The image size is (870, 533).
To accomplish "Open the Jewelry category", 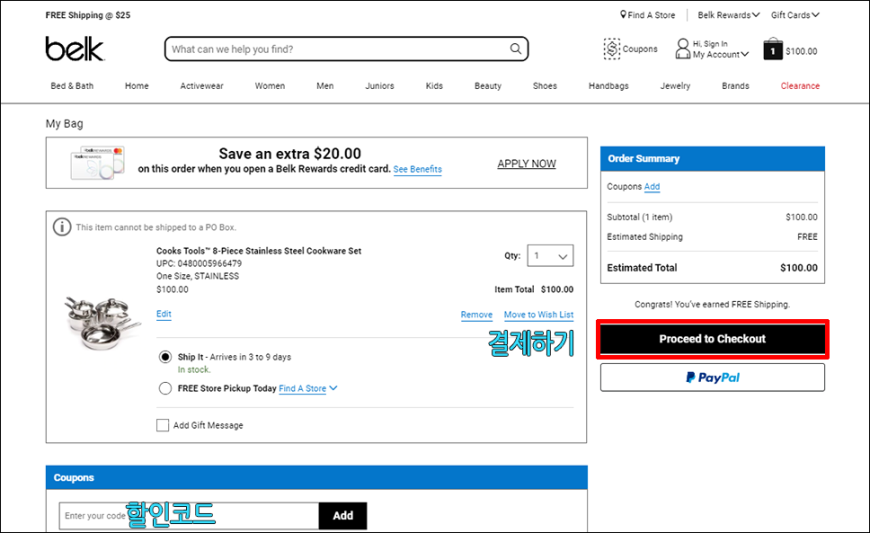I will [675, 86].
